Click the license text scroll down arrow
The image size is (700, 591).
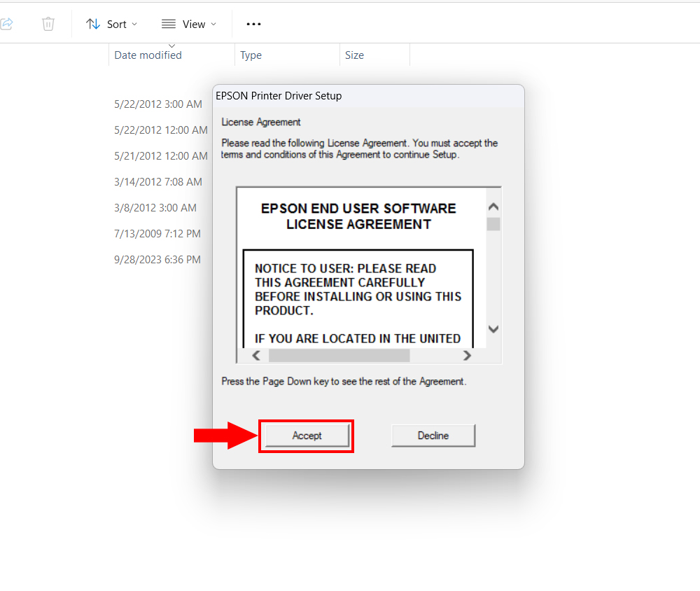[x=493, y=329]
